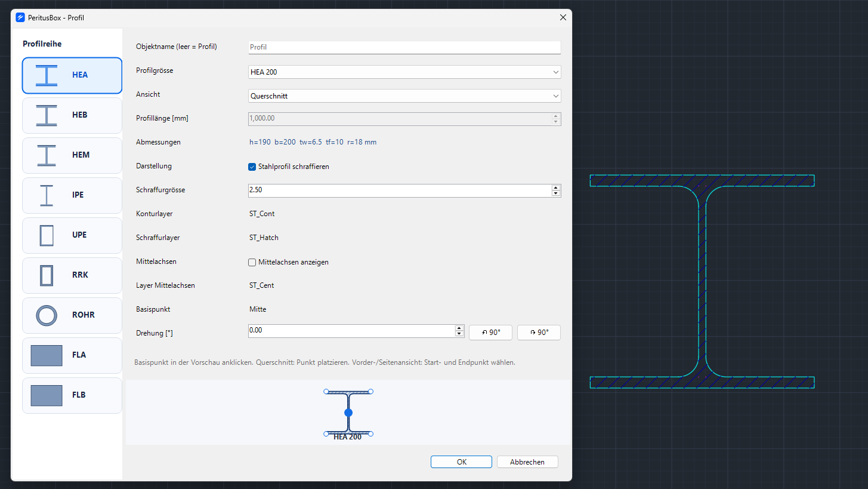The image size is (868, 489).
Task: Click the Profilreihe heading
Action: tap(42, 44)
